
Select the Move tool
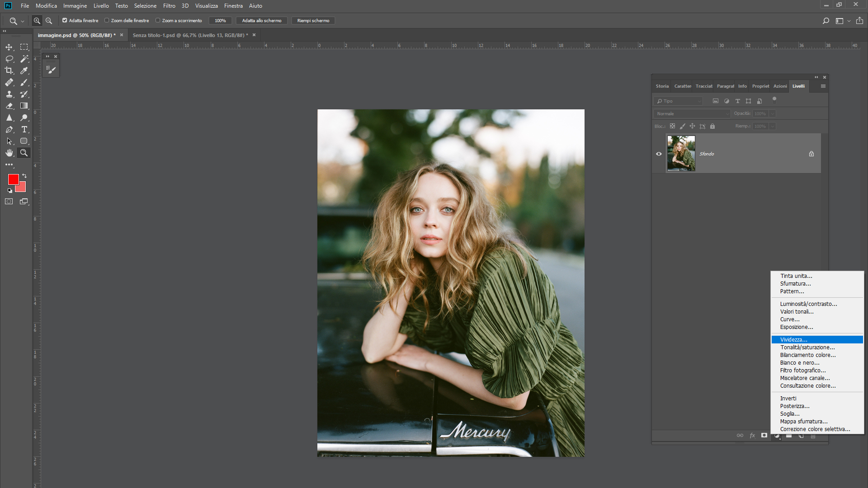pyautogui.click(x=9, y=47)
